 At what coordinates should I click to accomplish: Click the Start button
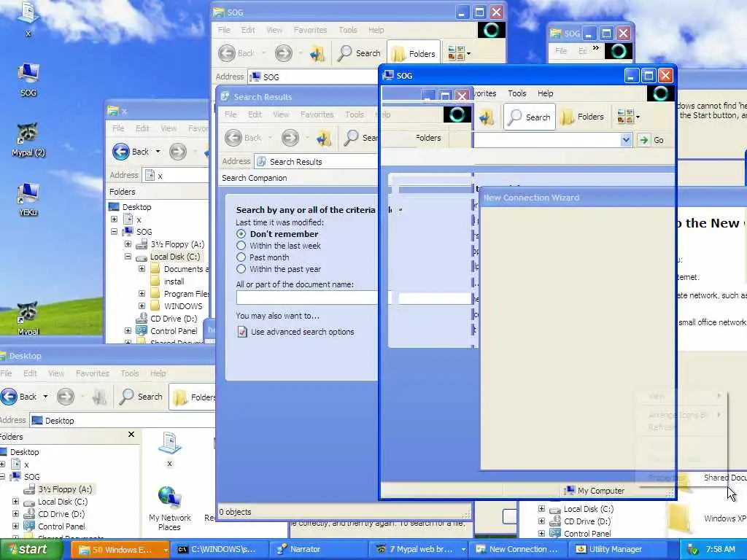pos(31,549)
